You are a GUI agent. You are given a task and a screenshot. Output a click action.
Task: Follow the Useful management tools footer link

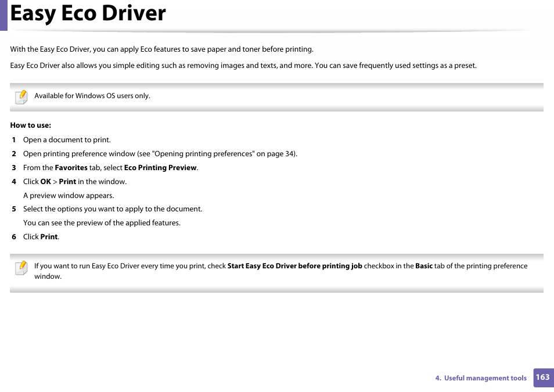click(x=481, y=377)
